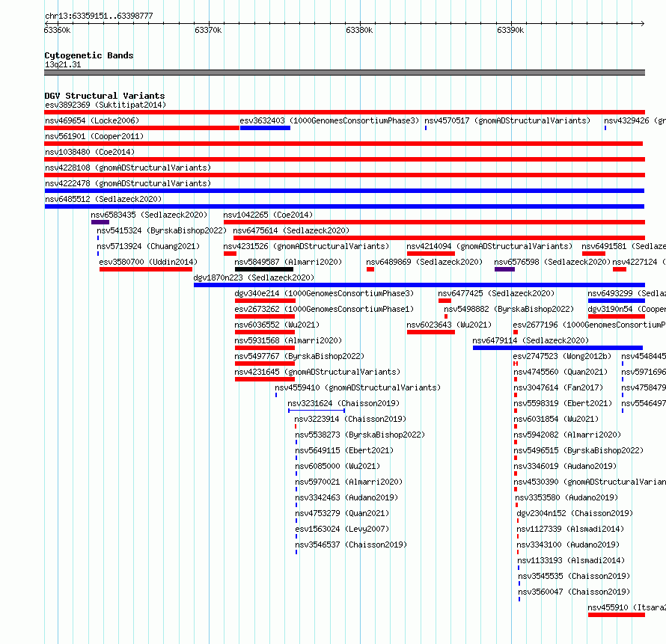Open nsv4753279 (Quan2021) label

(x=342, y=513)
